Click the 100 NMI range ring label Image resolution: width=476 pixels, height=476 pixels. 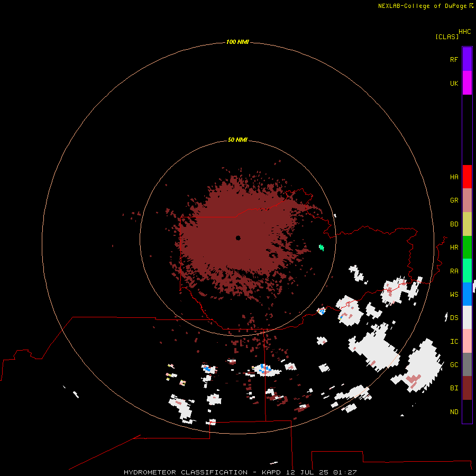(x=237, y=42)
